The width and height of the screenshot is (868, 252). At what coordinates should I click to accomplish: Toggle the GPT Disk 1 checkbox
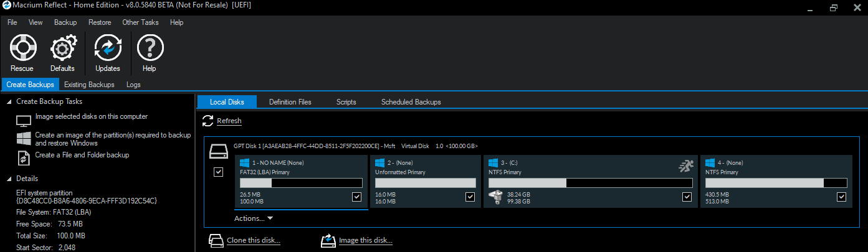pos(218,172)
